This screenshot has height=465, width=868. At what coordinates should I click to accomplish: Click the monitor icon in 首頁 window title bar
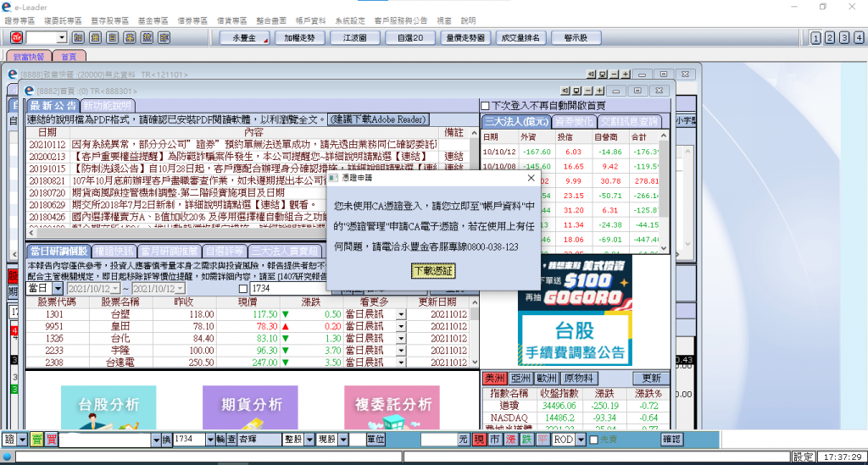point(576,91)
